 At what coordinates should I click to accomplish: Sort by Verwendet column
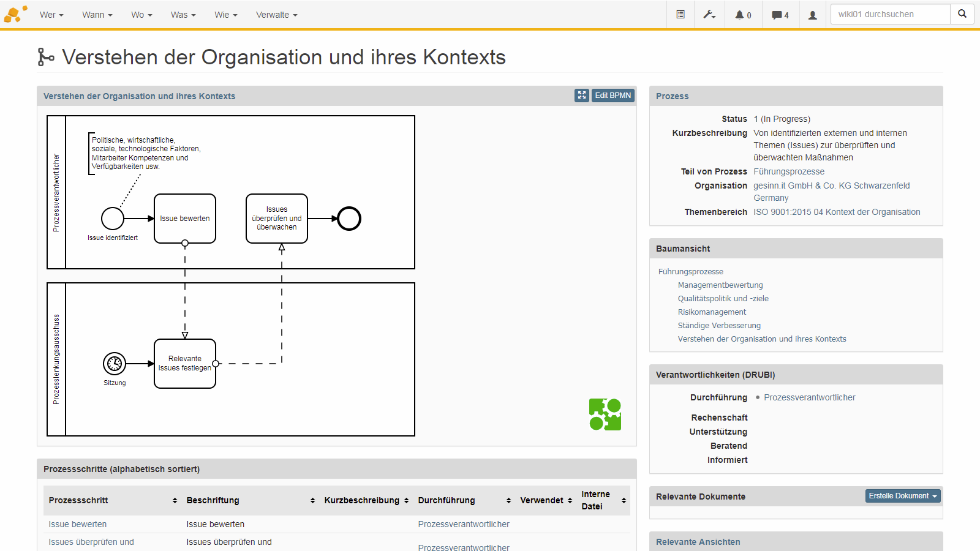570,500
